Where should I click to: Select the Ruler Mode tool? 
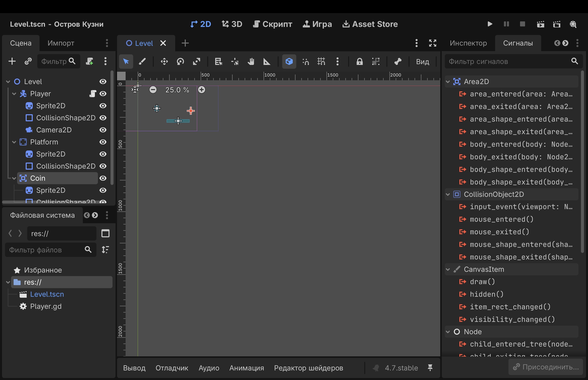pyautogui.click(x=267, y=61)
